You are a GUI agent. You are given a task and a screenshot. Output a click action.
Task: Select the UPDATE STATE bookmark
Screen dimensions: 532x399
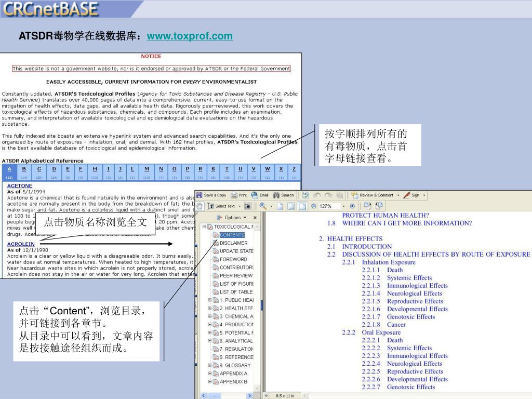pyautogui.click(x=236, y=251)
